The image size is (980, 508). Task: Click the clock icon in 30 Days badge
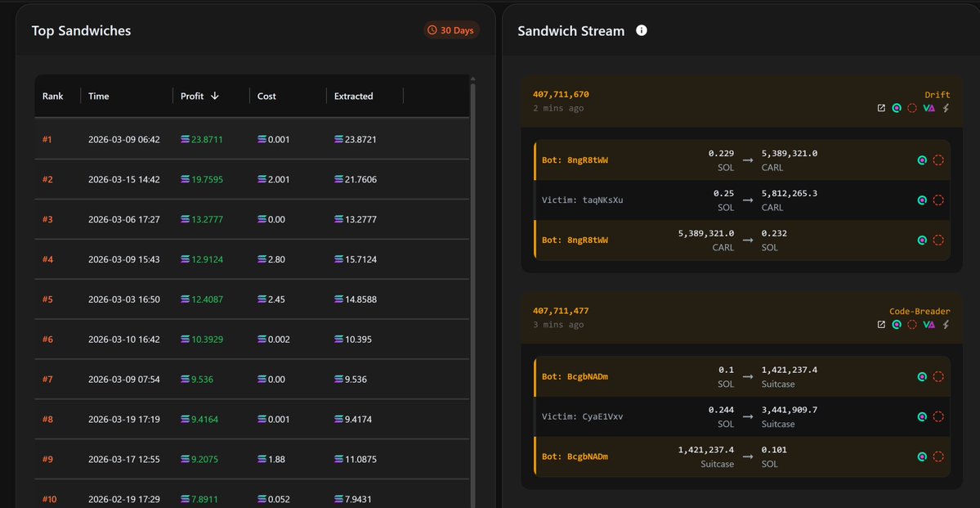[x=432, y=30]
